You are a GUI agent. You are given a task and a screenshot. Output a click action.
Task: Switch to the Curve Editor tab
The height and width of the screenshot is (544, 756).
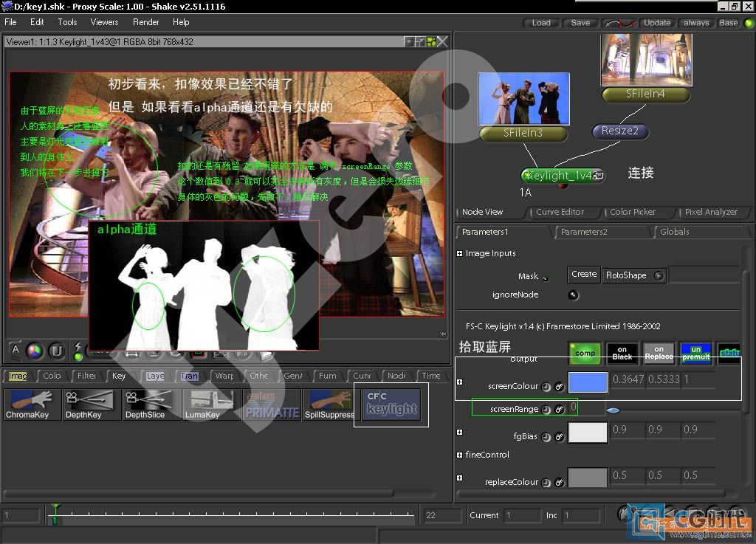tap(560, 212)
